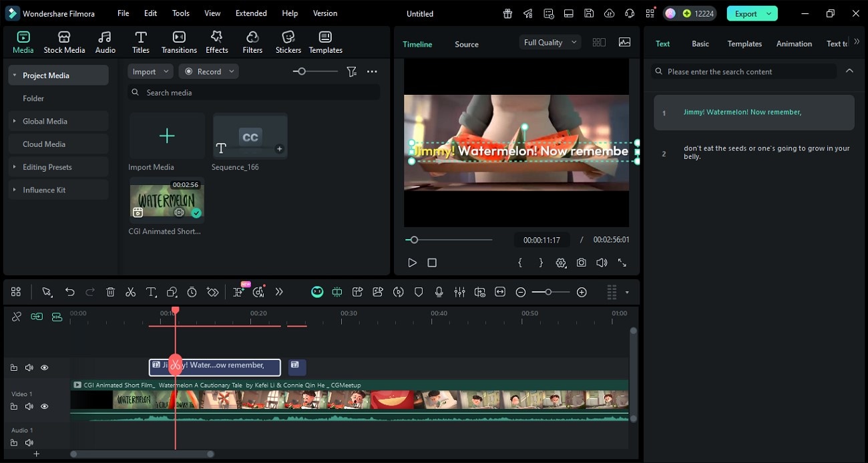This screenshot has width=868, height=463.
Task: Open the Full Quality dropdown
Action: click(550, 42)
